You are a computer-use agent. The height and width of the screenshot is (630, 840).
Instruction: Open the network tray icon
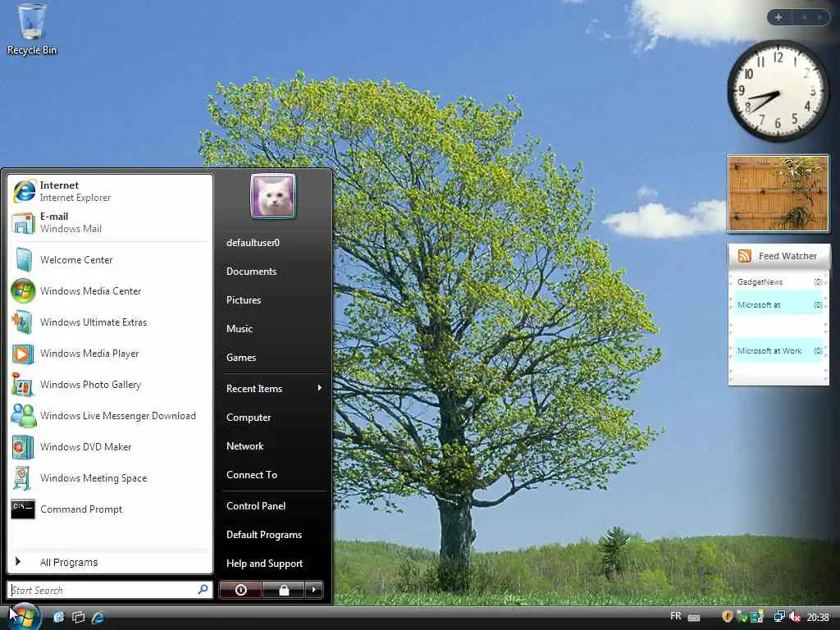pyautogui.click(x=779, y=617)
